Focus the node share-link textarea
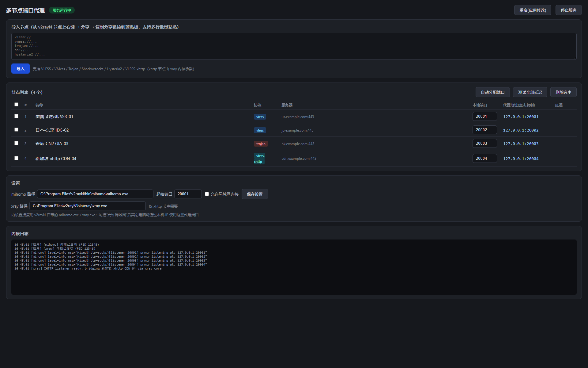588x368 pixels. click(294, 46)
